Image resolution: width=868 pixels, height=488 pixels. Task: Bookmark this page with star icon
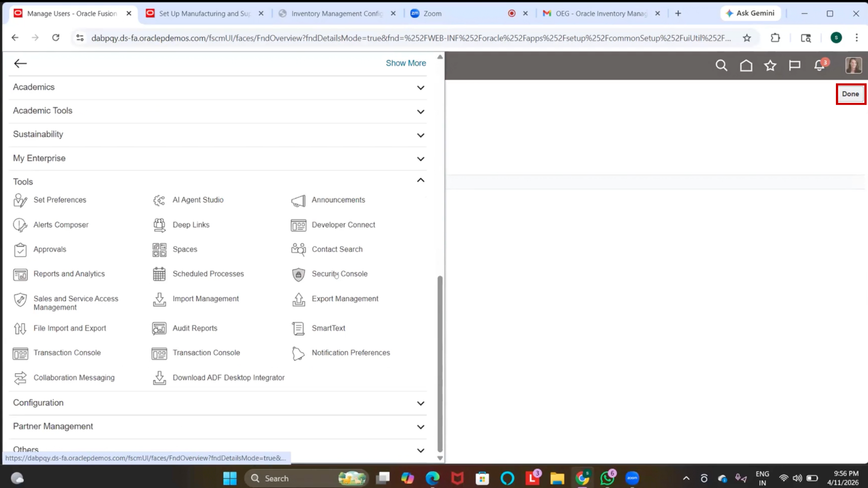tap(747, 38)
